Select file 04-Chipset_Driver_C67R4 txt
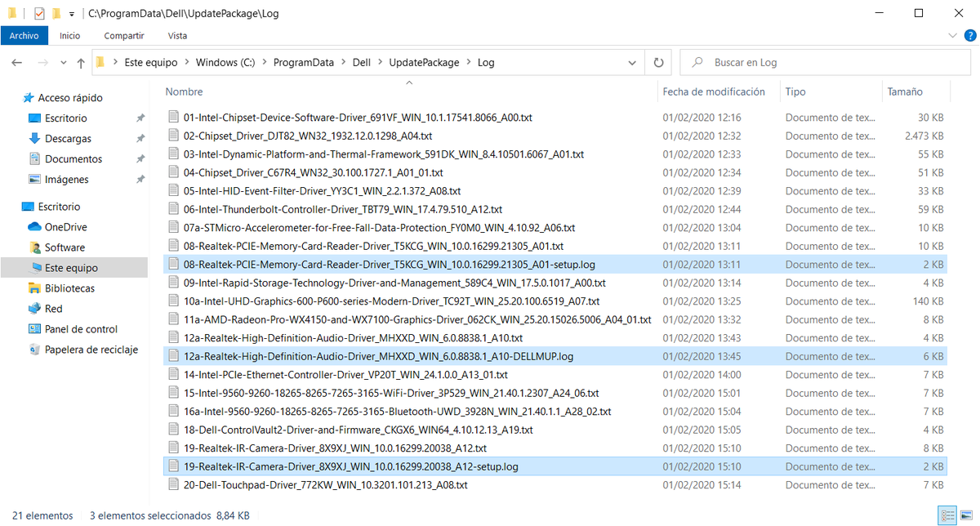The width and height of the screenshot is (980, 526). [x=555, y=172]
